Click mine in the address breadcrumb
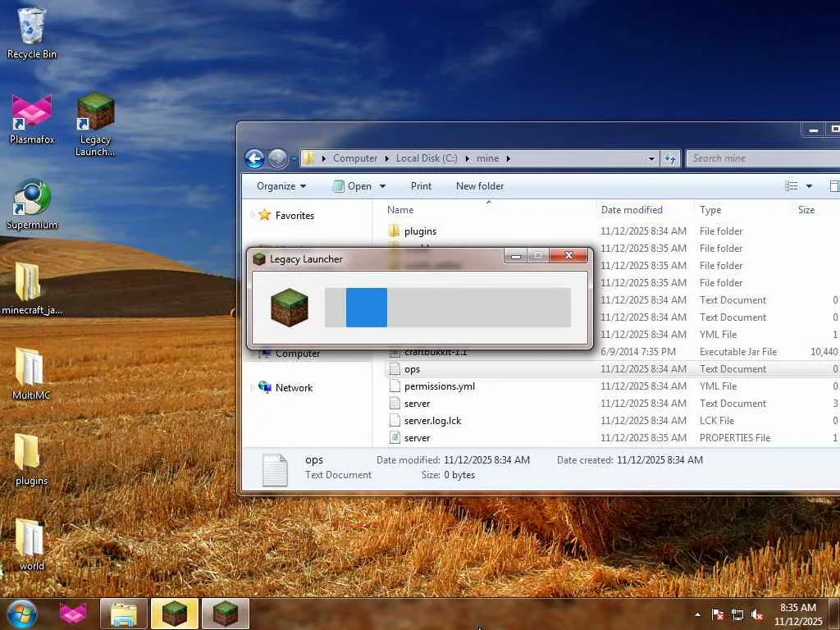The height and width of the screenshot is (630, 840). (x=487, y=158)
